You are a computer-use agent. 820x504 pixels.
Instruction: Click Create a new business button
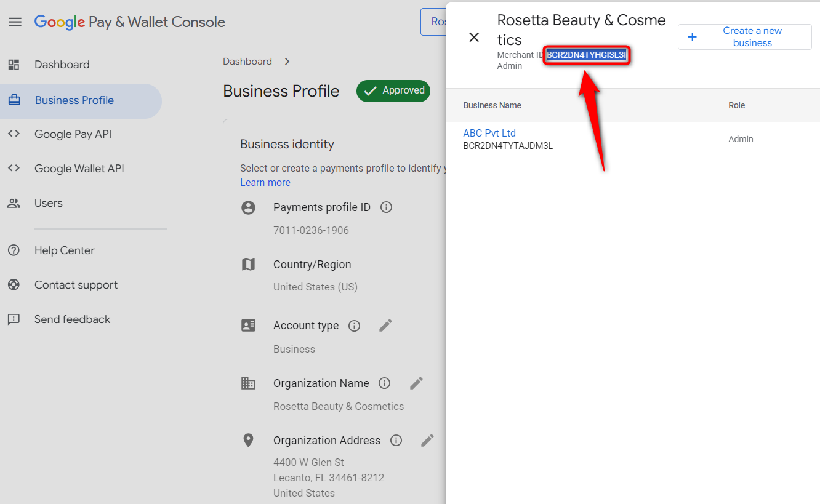point(745,37)
